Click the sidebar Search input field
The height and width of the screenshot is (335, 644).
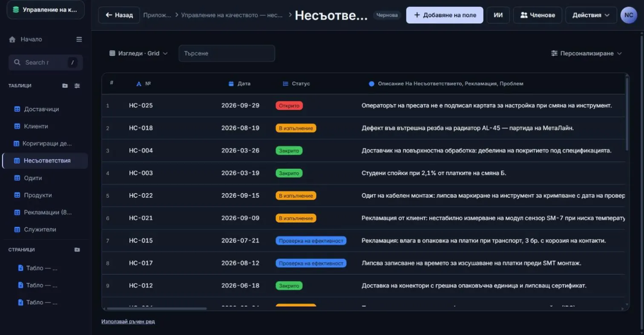[x=46, y=62]
